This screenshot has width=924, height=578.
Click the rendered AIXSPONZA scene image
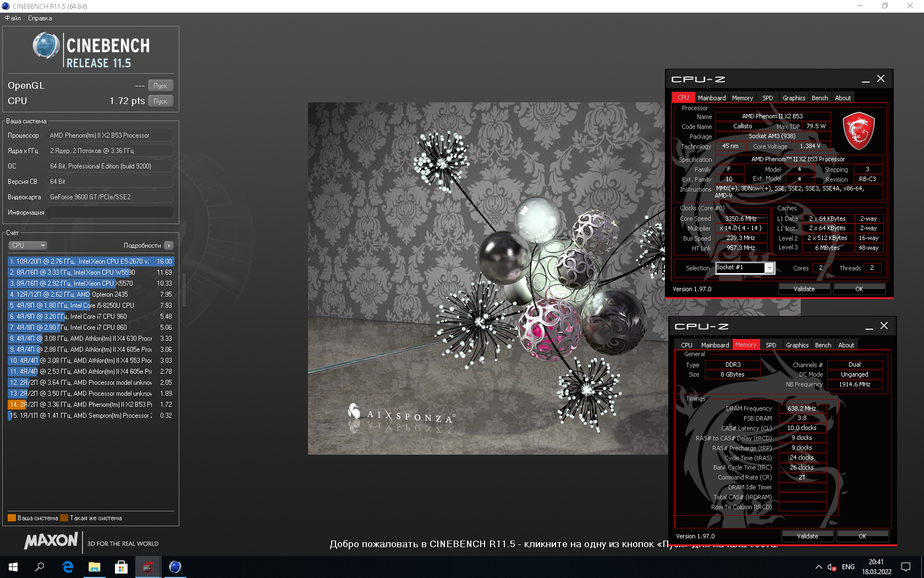(486, 278)
